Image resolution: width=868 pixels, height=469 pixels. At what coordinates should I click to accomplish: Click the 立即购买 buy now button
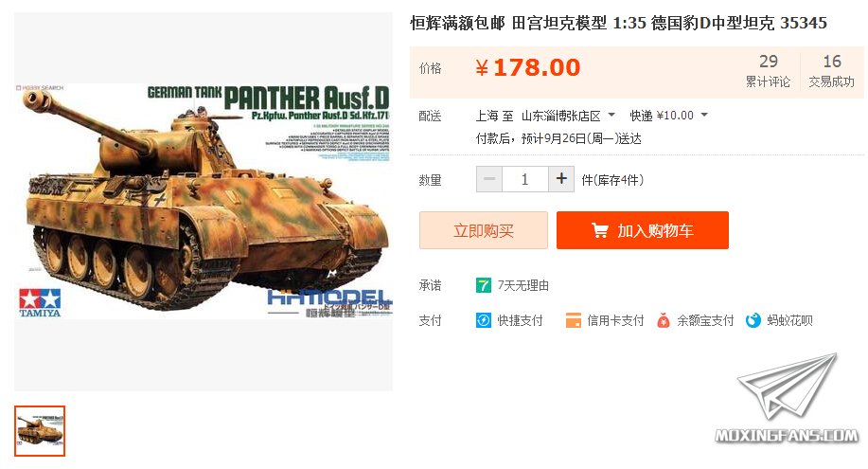(x=484, y=230)
